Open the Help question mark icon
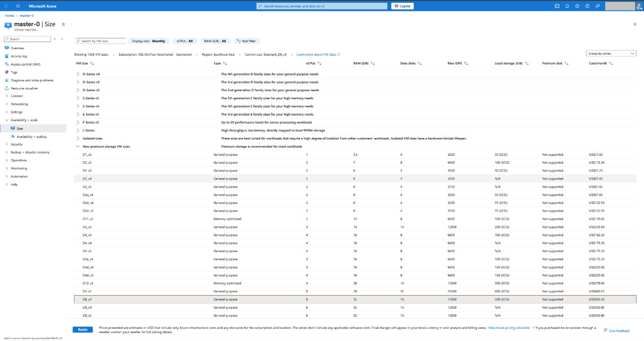The height and width of the screenshot is (341, 644). click(x=587, y=6)
